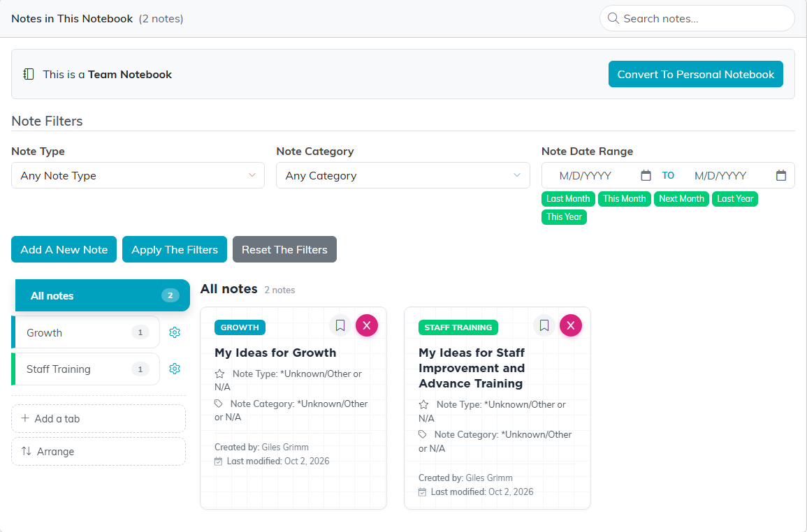Delete the My Ideas for Growth note

click(366, 325)
